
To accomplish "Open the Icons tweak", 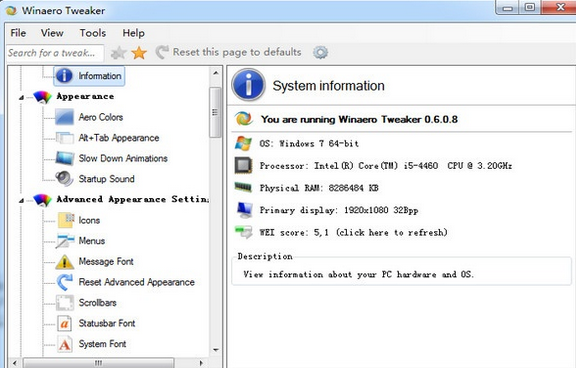I will click(89, 220).
